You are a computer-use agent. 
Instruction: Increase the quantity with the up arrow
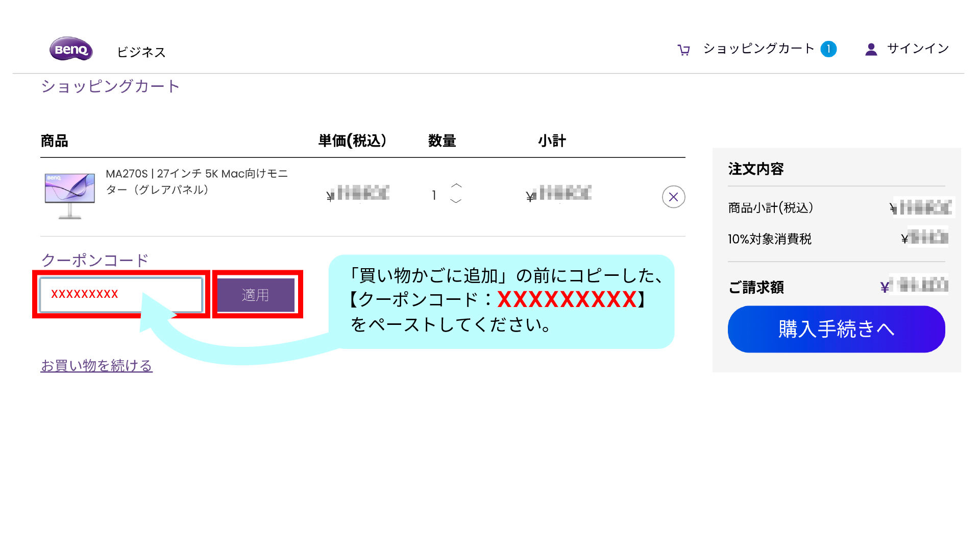click(x=456, y=185)
